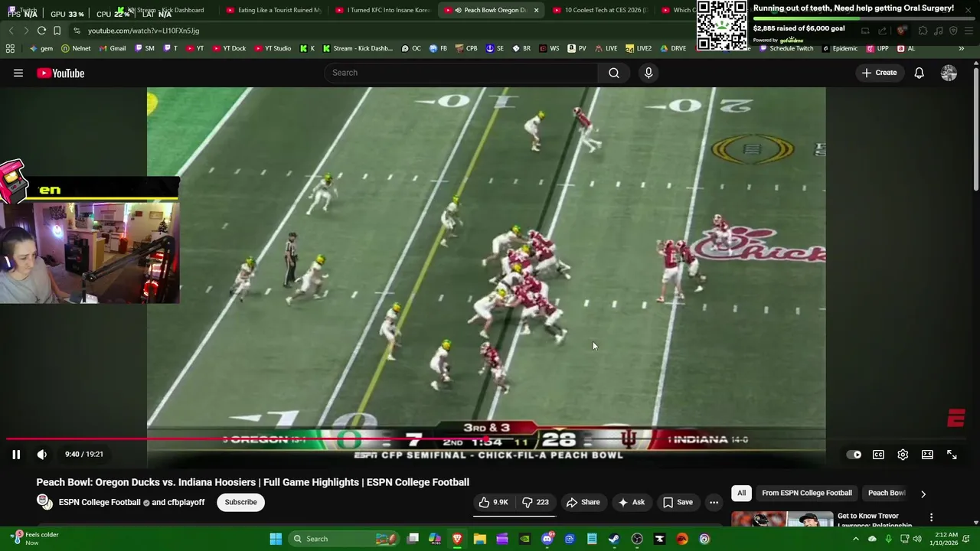Viewport: 980px width, 551px height.
Task: Seek on the red video progress bar
Action: (x=490, y=439)
